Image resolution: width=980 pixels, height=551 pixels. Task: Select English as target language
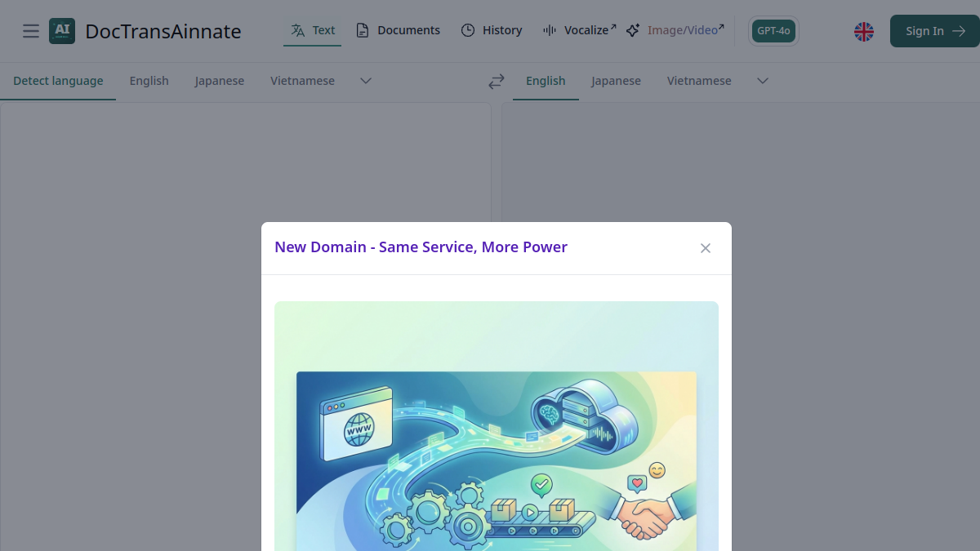tap(546, 81)
